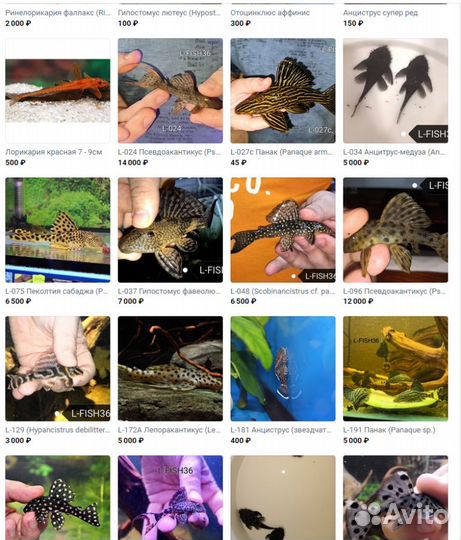This screenshot has width=461, height=540.
Task: Open the L-075 Пеколтия сабаджа photo
Action: (x=58, y=230)
